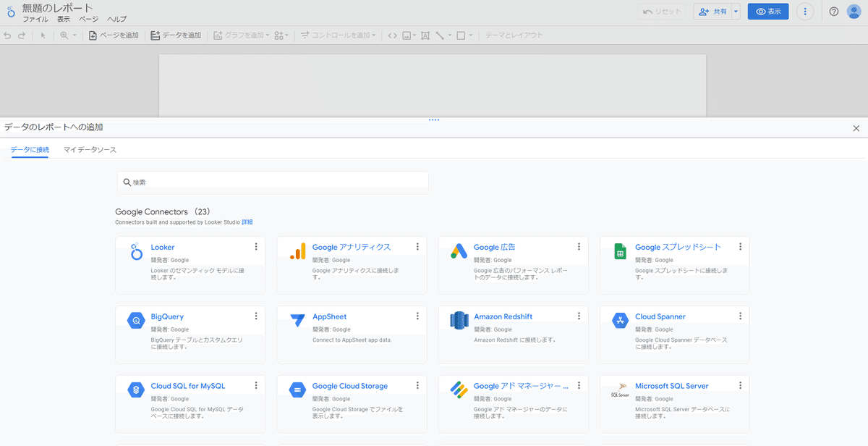
Task: Click the Looker Studio logo icon
Action: [x=10, y=12]
